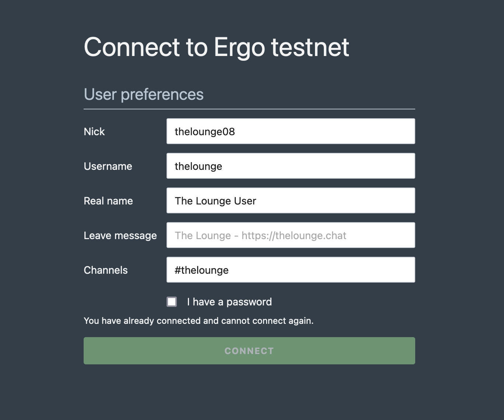
Task: Click inside the Nick input field
Action: (x=291, y=131)
